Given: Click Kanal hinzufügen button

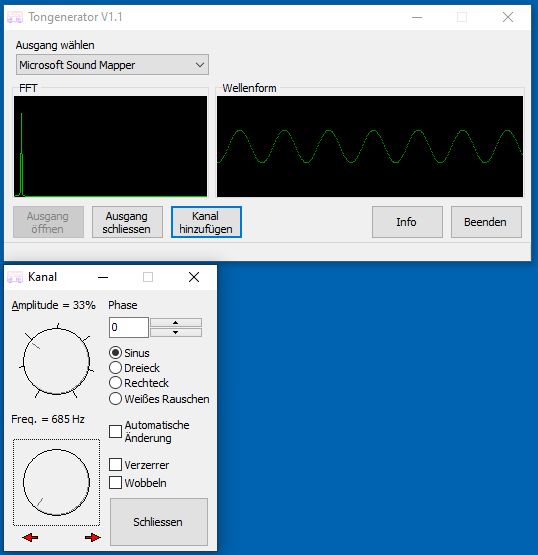Looking at the screenshot, I should (x=206, y=222).
